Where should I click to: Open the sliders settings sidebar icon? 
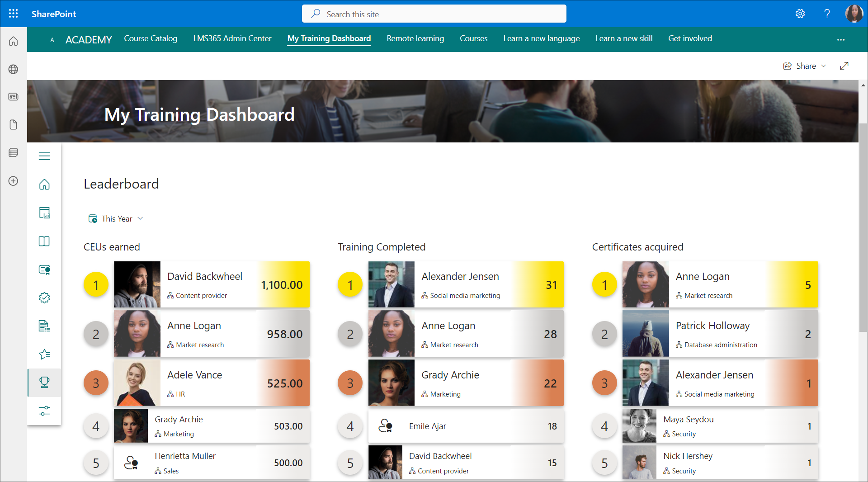(x=44, y=411)
